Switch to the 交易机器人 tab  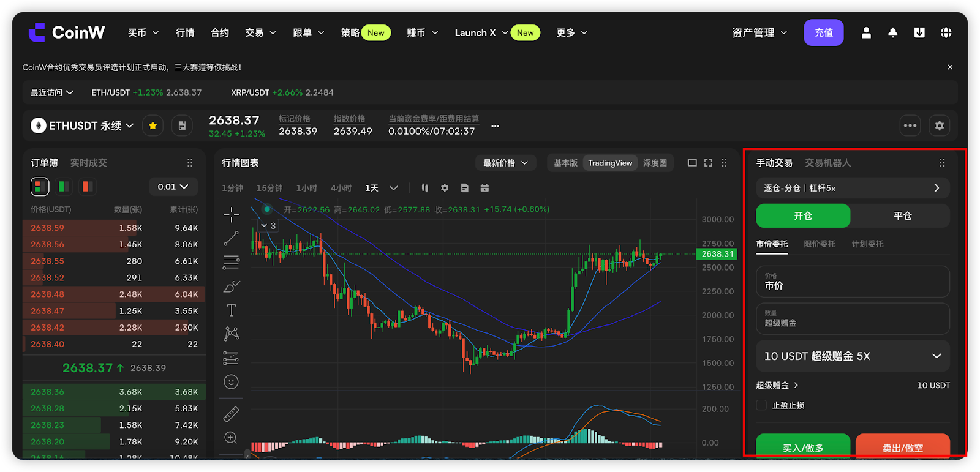(827, 163)
